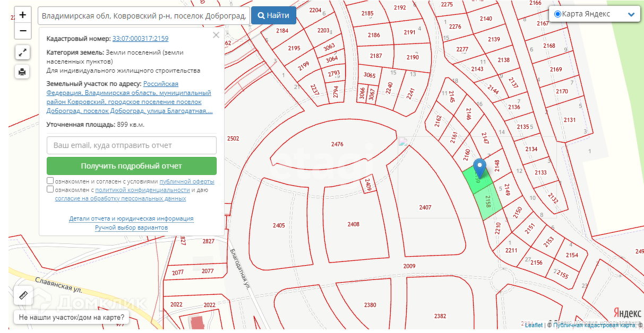This screenshot has height=333, width=644.
Task: Select parcel 2160 on the map
Action: 467,155
